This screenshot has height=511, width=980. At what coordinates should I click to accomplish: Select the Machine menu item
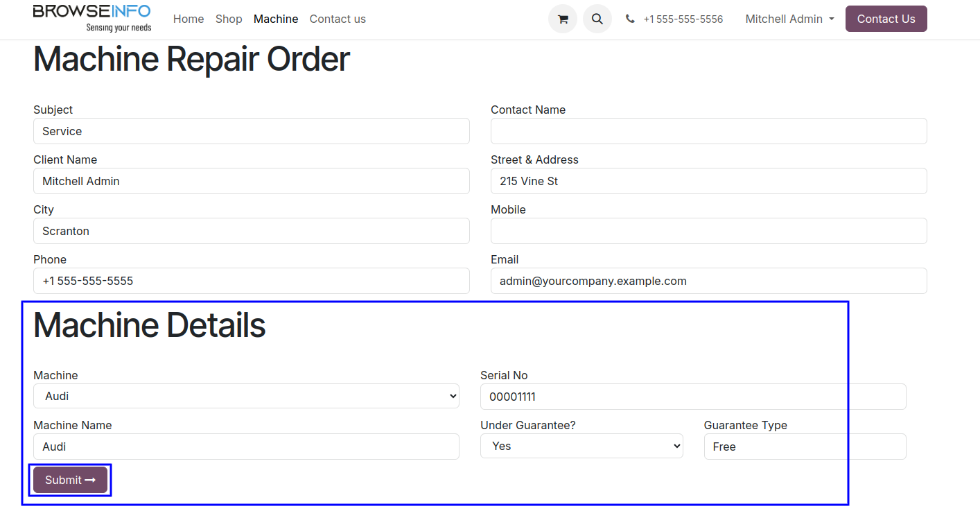(x=276, y=19)
